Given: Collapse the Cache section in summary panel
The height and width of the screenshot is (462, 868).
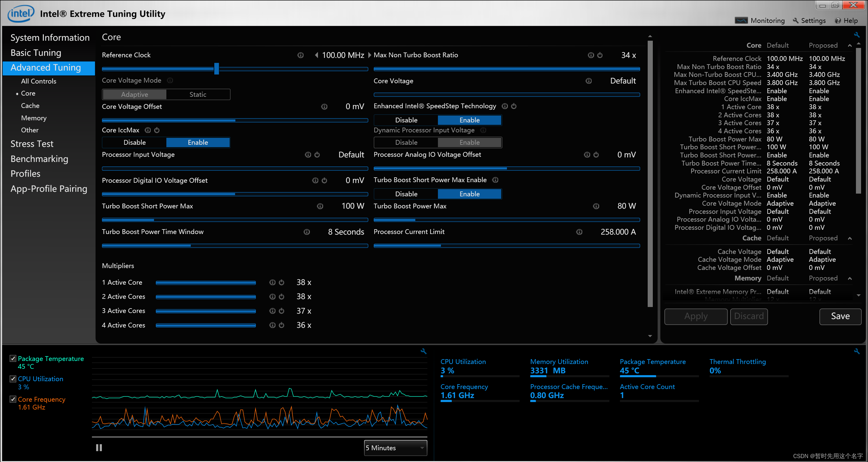Looking at the screenshot, I should click(x=850, y=239).
